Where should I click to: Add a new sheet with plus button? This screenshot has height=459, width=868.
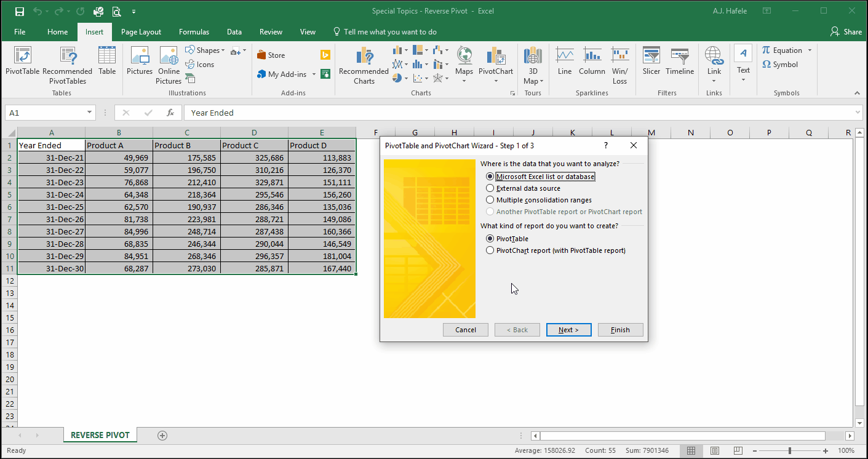[162, 436]
